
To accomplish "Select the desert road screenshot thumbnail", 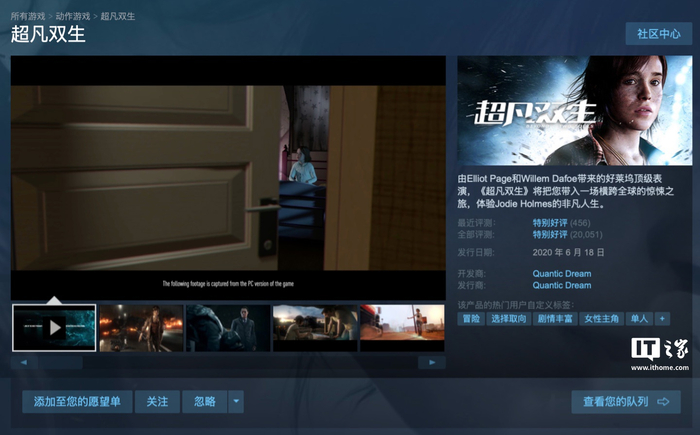I will tap(402, 328).
